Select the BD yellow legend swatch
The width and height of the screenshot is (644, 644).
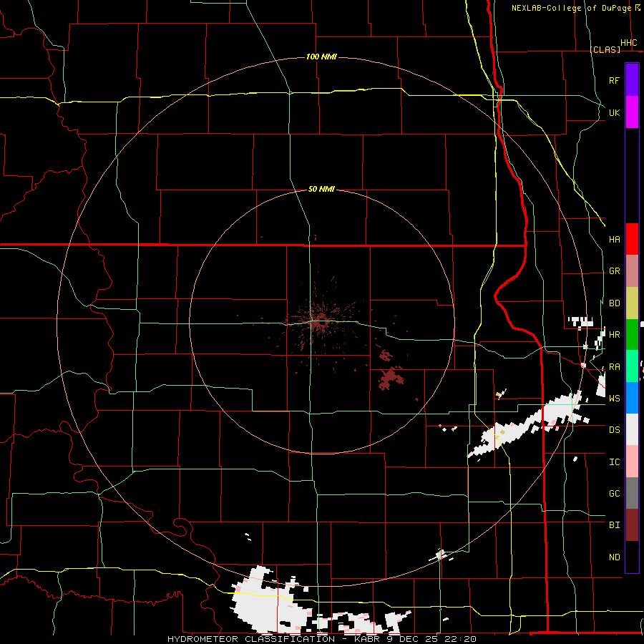[632, 303]
